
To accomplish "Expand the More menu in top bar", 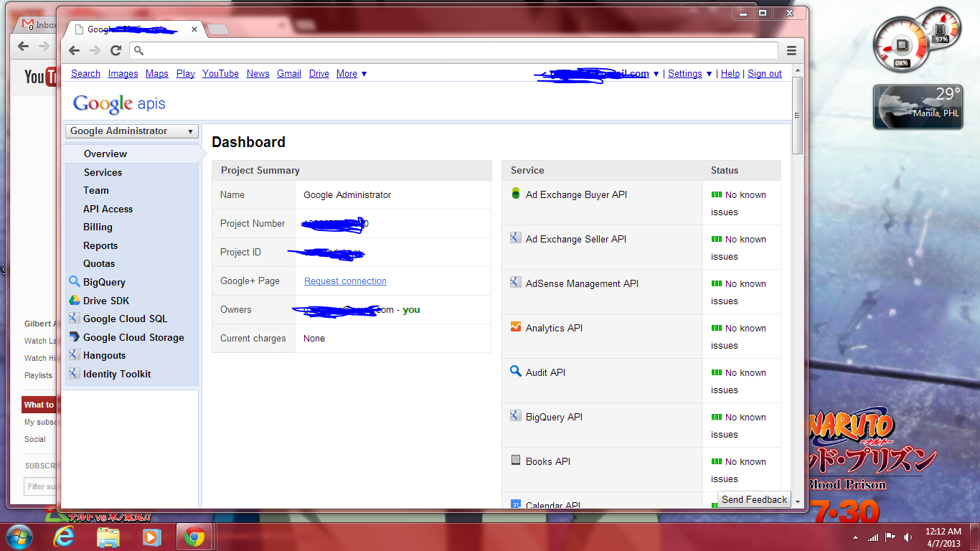I will point(352,74).
